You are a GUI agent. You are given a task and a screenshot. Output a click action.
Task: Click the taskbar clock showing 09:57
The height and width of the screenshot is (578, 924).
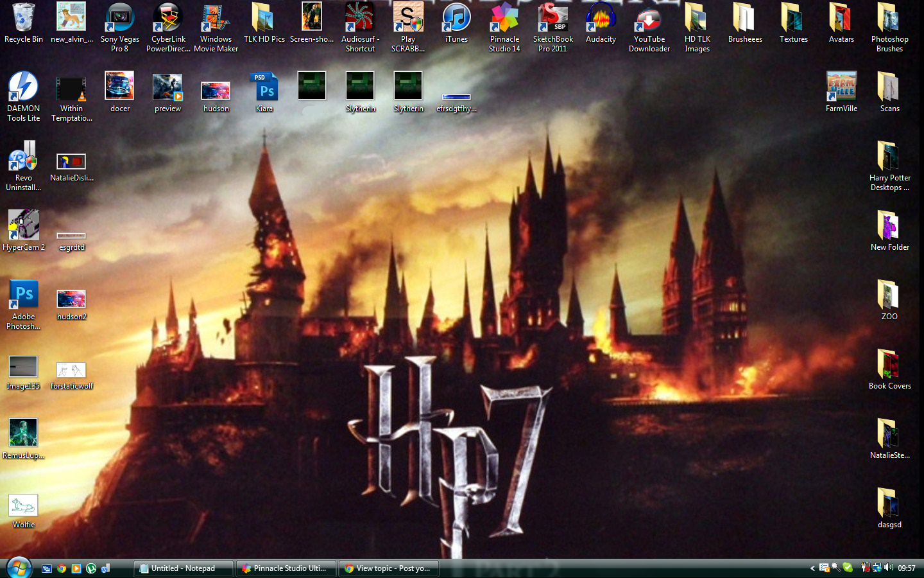[x=907, y=568]
